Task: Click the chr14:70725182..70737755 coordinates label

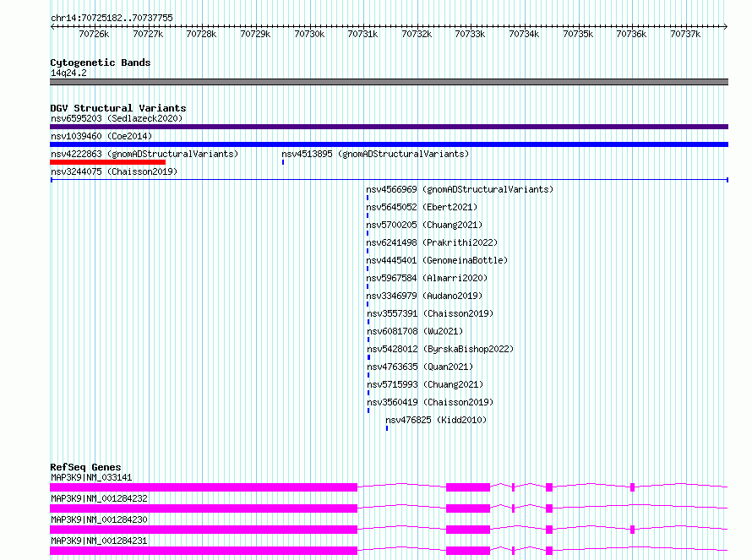Action: [112, 18]
